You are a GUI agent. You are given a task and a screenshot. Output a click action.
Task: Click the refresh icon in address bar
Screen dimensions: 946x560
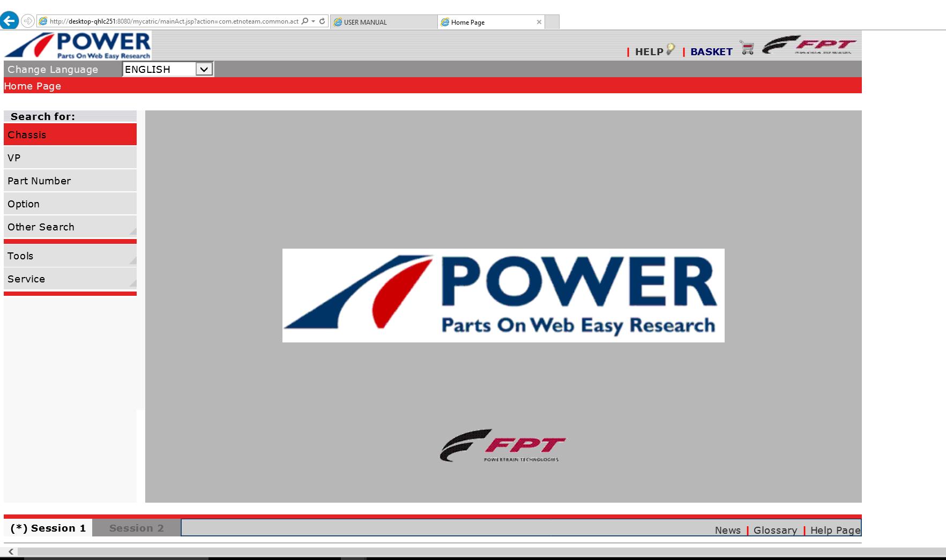[322, 21]
